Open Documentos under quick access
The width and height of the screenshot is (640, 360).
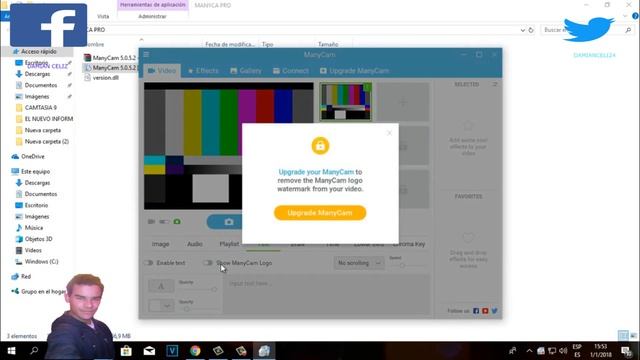coord(41,85)
